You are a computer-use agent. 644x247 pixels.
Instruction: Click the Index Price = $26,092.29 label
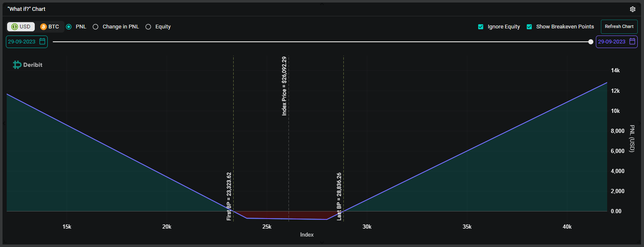284,86
